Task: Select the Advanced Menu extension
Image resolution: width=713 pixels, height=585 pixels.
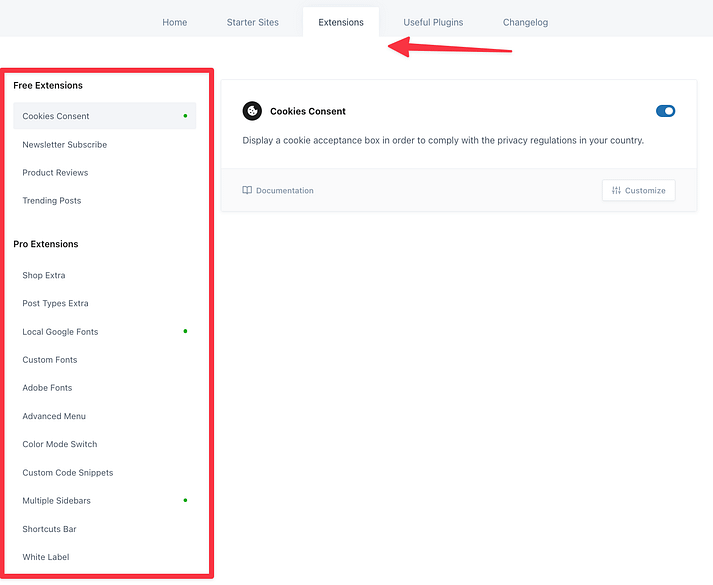Action: coord(54,416)
